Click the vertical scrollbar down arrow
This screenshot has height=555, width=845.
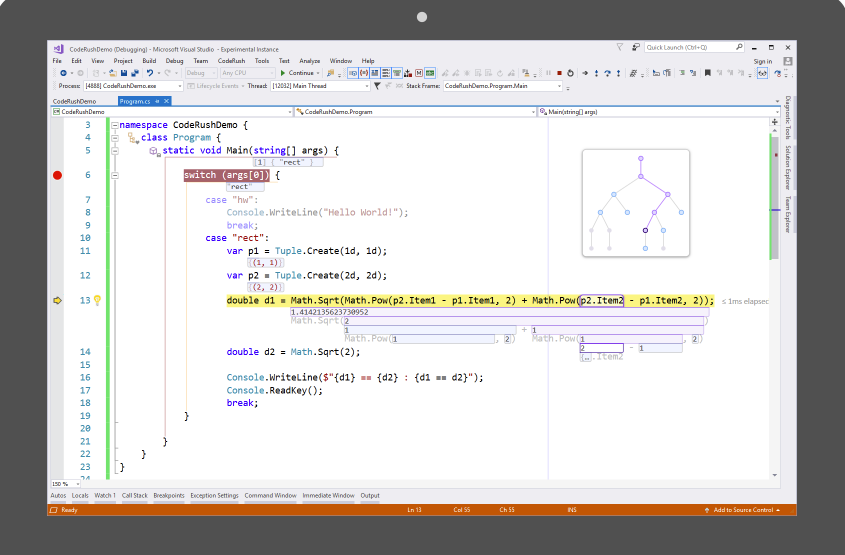tap(774, 475)
